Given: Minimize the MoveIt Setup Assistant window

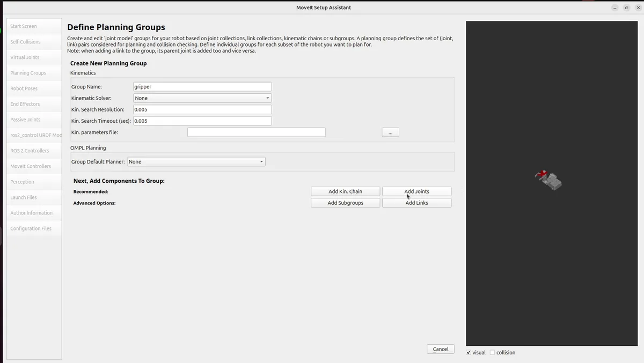Looking at the screenshot, I should [x=614, y=8].
